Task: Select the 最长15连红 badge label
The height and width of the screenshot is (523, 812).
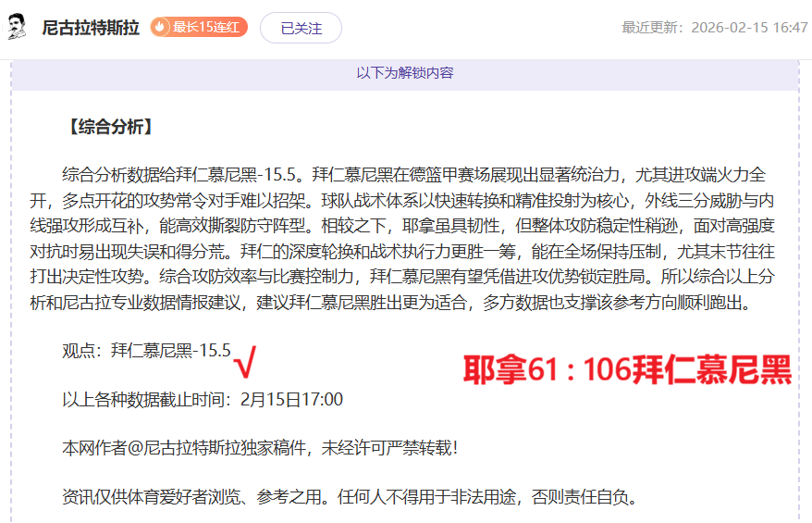Action: tap(206, 28)
